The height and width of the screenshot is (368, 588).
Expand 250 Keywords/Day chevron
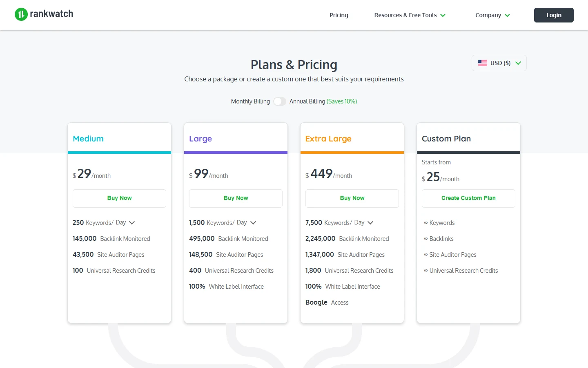(132, 223)
